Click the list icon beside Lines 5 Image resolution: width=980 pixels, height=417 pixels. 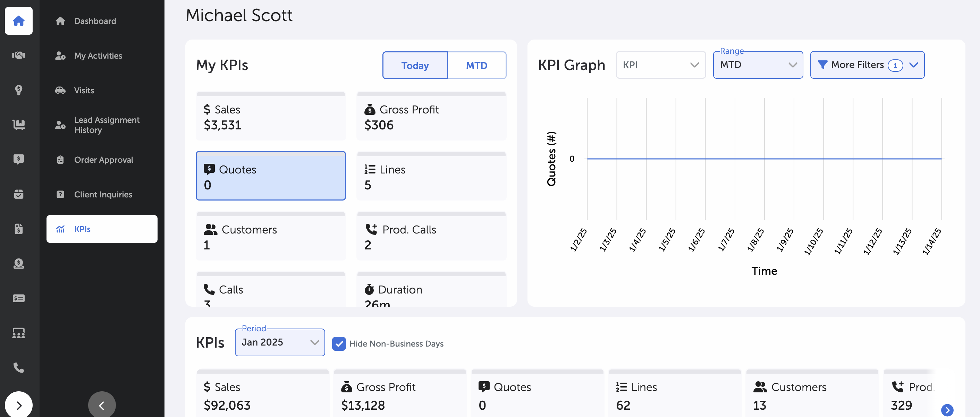click(x=369, y=169)
